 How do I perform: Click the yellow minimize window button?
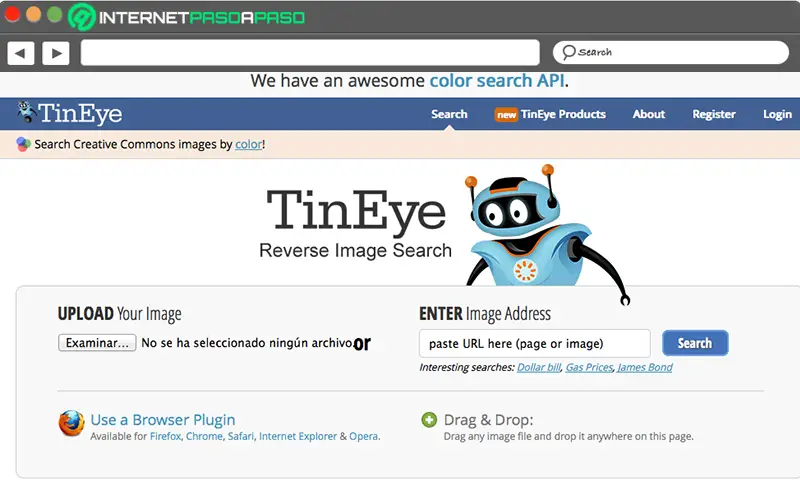coord(33,14)
